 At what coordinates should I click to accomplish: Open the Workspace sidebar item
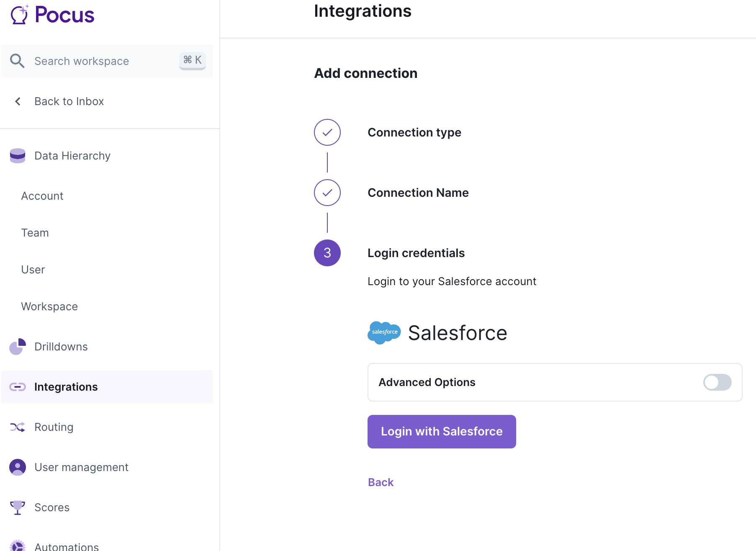pyautogui.click(x=49, y=306)
